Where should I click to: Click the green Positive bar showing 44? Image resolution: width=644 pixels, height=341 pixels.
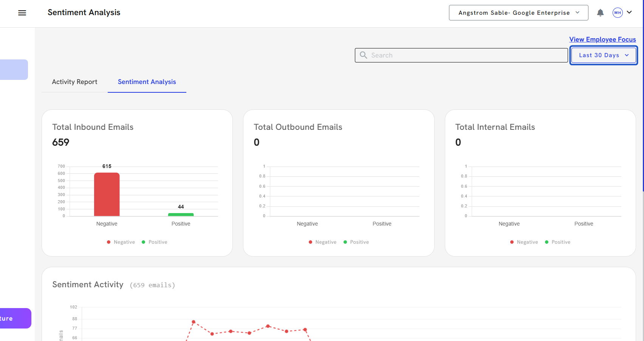click(x=181, y=215)
